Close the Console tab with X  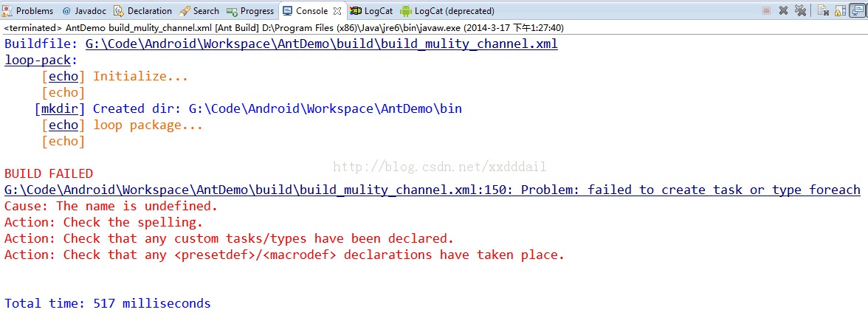pos(337,10)
